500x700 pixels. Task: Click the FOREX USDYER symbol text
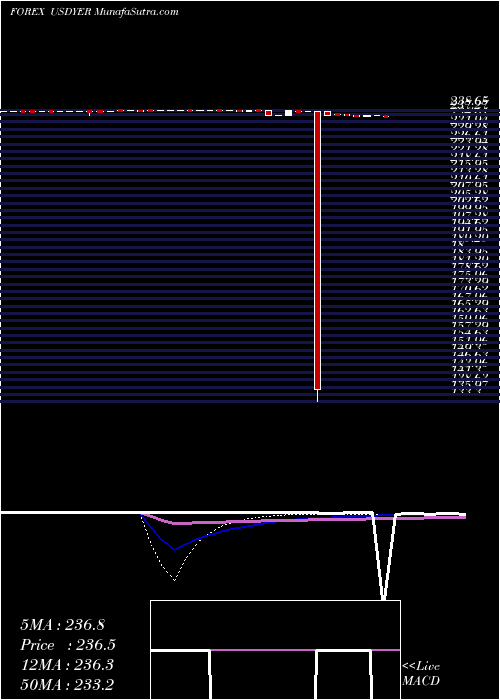click(x=51, y=12)
